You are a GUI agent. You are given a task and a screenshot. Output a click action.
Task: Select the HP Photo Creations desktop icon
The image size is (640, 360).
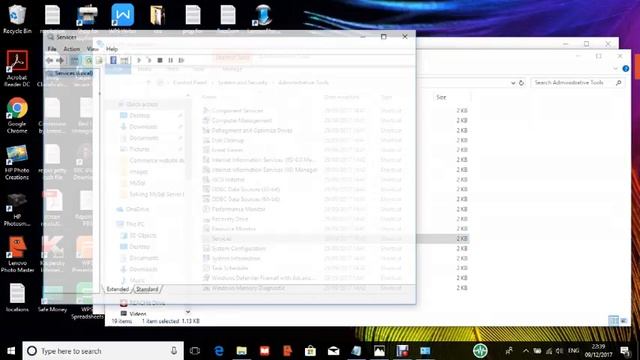pos(17,162)
